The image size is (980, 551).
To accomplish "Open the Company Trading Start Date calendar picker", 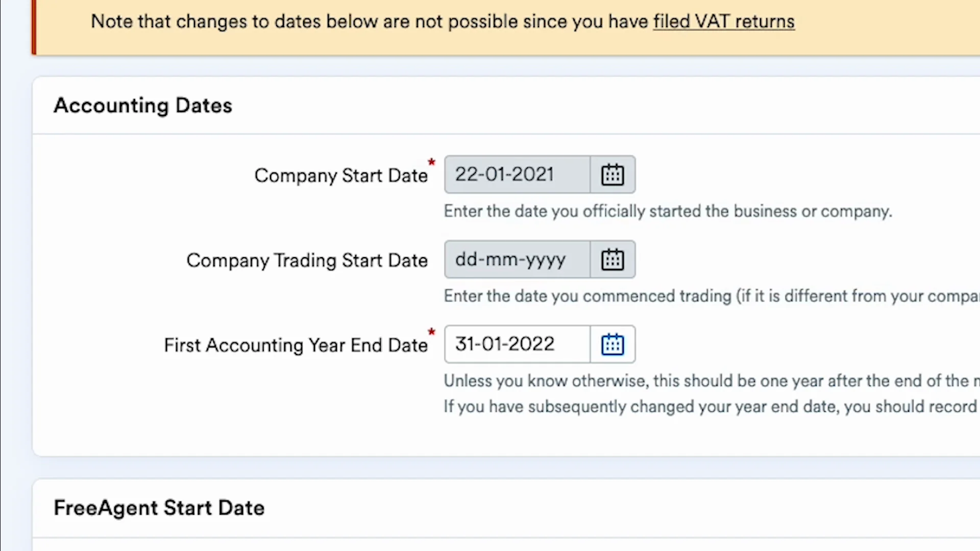I will pos(612,260).
